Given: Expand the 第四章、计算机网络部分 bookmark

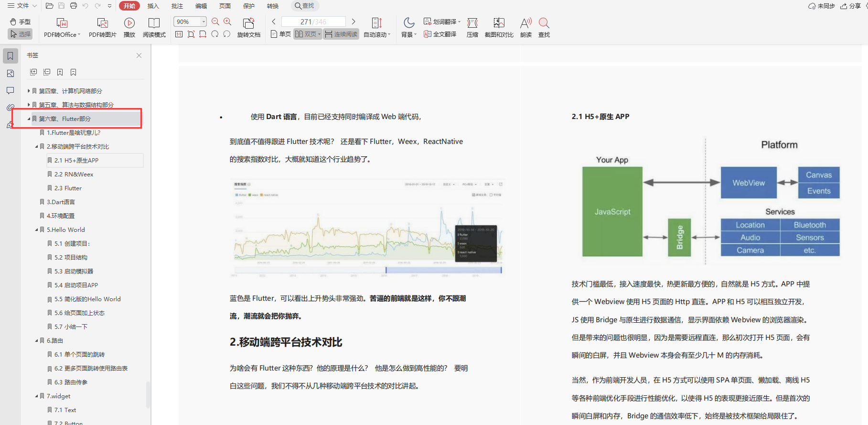Looking at the screenshot, I should [29, 91].
